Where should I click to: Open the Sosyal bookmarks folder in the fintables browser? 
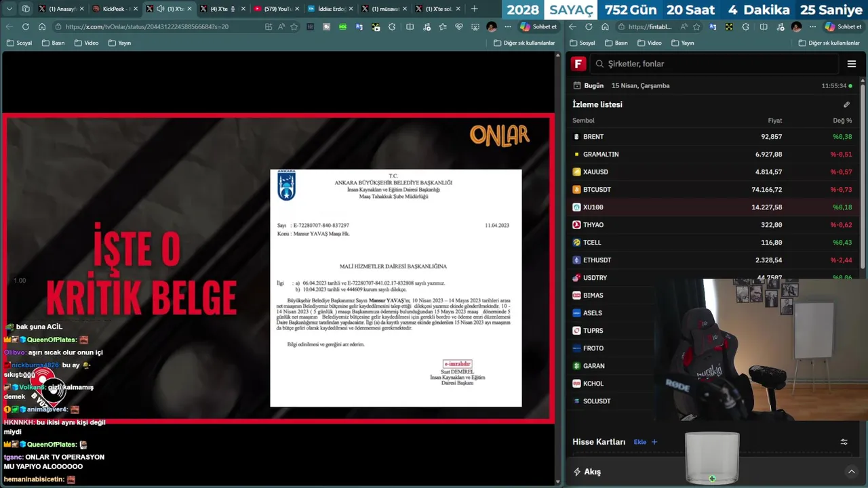click(x=583, y=43)
